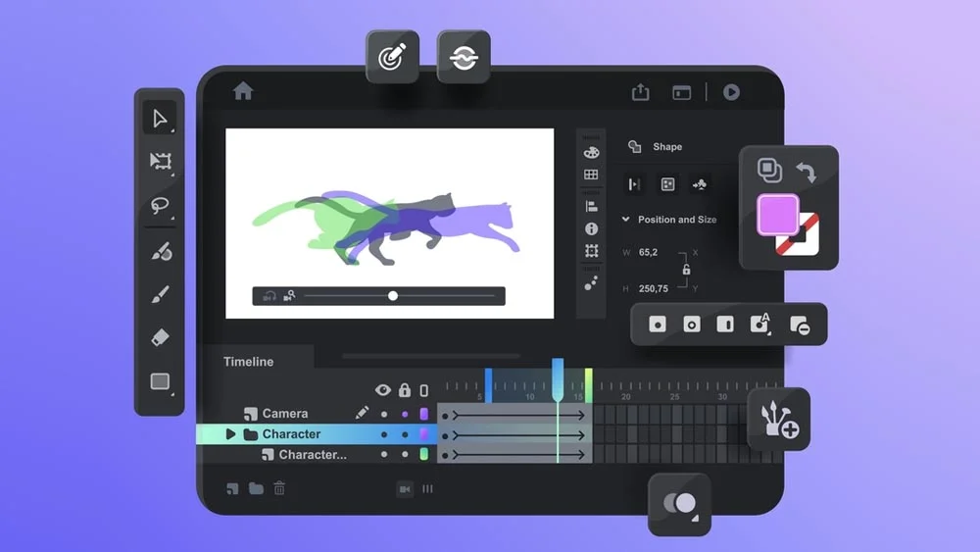Pick the Paint Brush tool
Screen dimensions: 980x552
coord(160,294)
